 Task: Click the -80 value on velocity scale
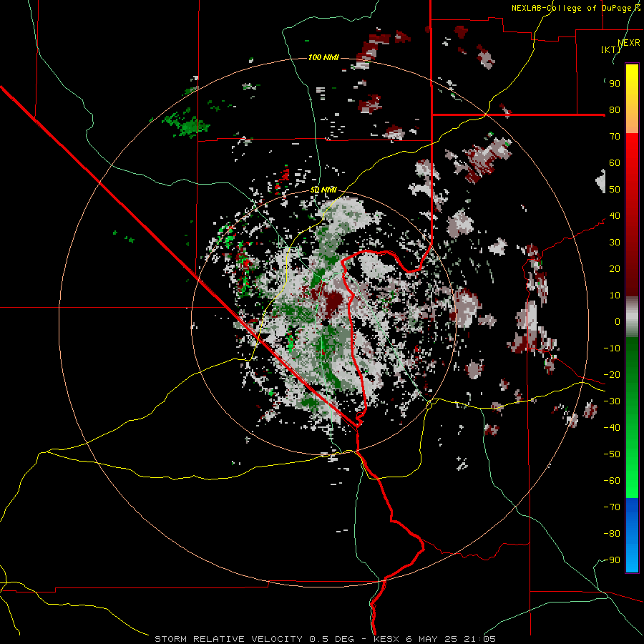click(x=612, y=534)
